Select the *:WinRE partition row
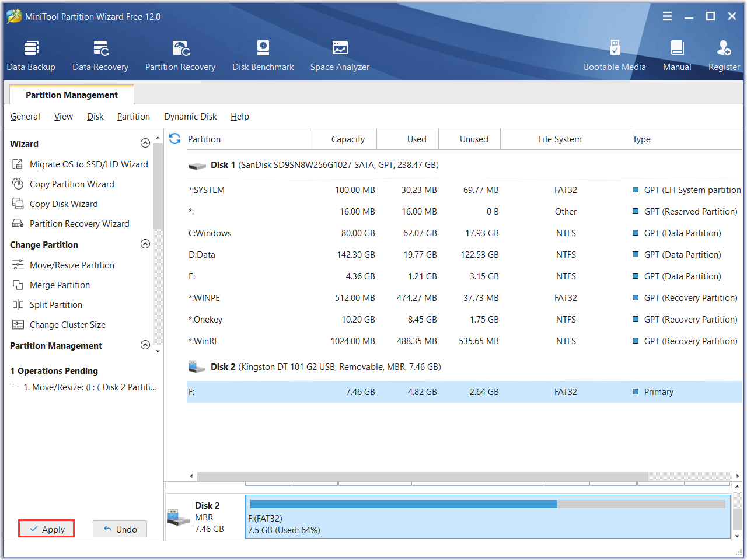 (x=465, y=341)
